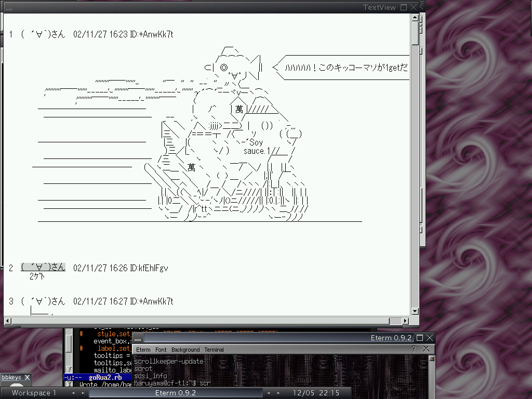Maximize the Eterm 0.9.2 window
Image resolution: width=532 pixels, height=399 pixels.
click(x=420, y=338)
